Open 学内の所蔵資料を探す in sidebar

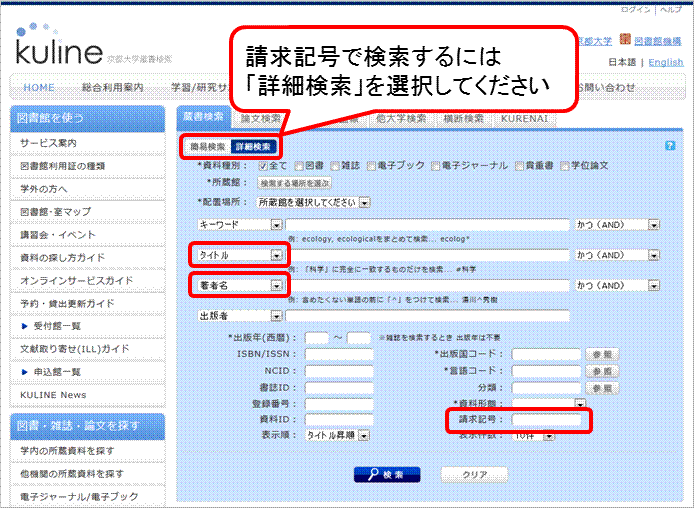tap(88, 451)
